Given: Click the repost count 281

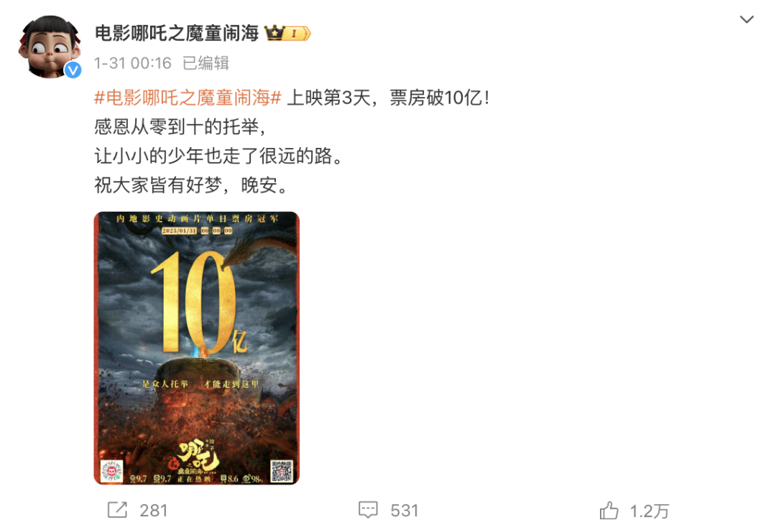Looking at the screenshot, I should (x=154, y=510).
